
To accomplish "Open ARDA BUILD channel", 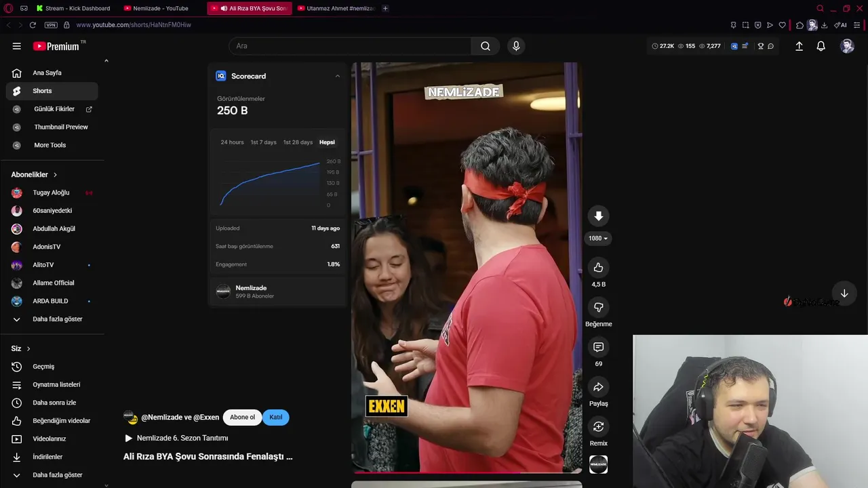I will [52, 301].
